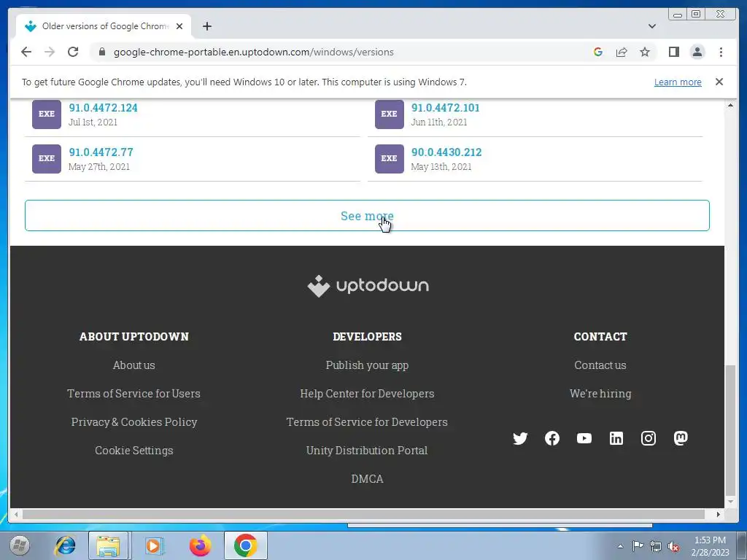The height and width of the screenshot is (560, 747).
Task: Open Uptodown's Facebook icon
Action: (552, 438)
